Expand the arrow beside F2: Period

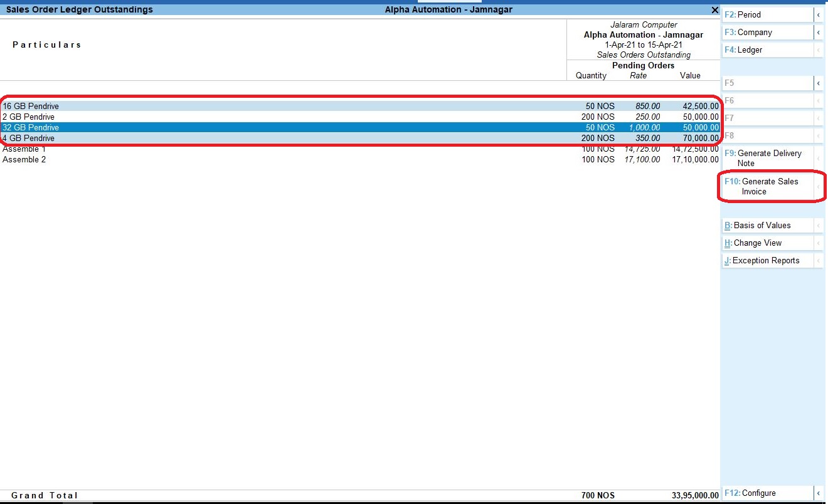pos(818,14)
